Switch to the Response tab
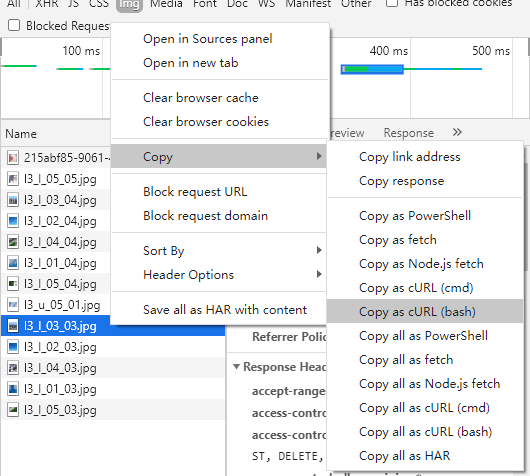 pyautogui.click(x=408, y=133)
